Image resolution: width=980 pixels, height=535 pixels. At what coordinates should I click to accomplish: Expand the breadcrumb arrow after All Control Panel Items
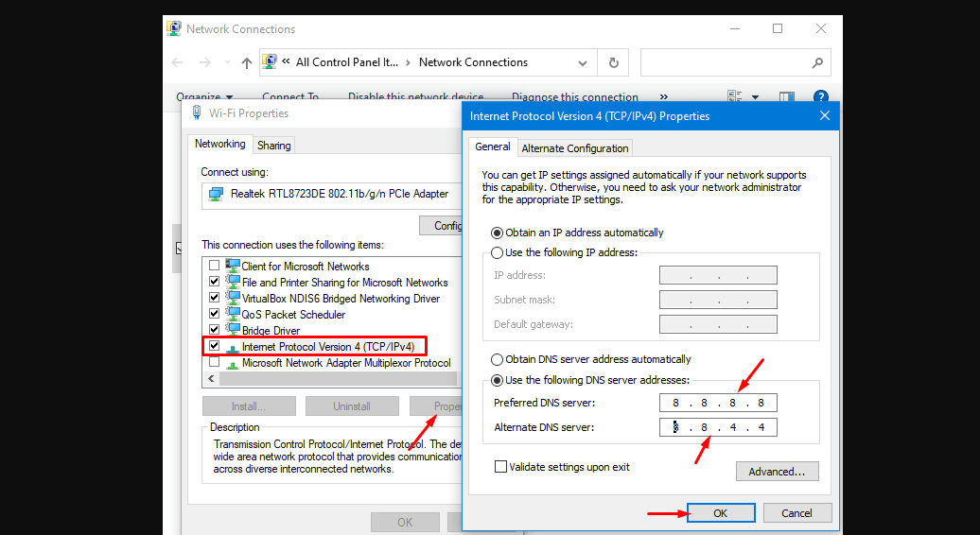408,62
